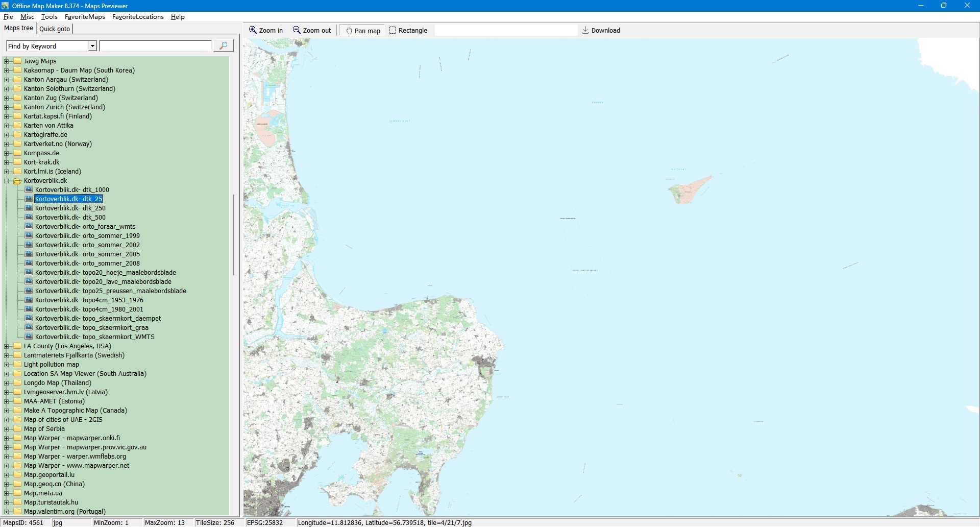This screenshot has height=527, width=980.
Task: Toggle the Pan map mode
Action: pos(363,31)
